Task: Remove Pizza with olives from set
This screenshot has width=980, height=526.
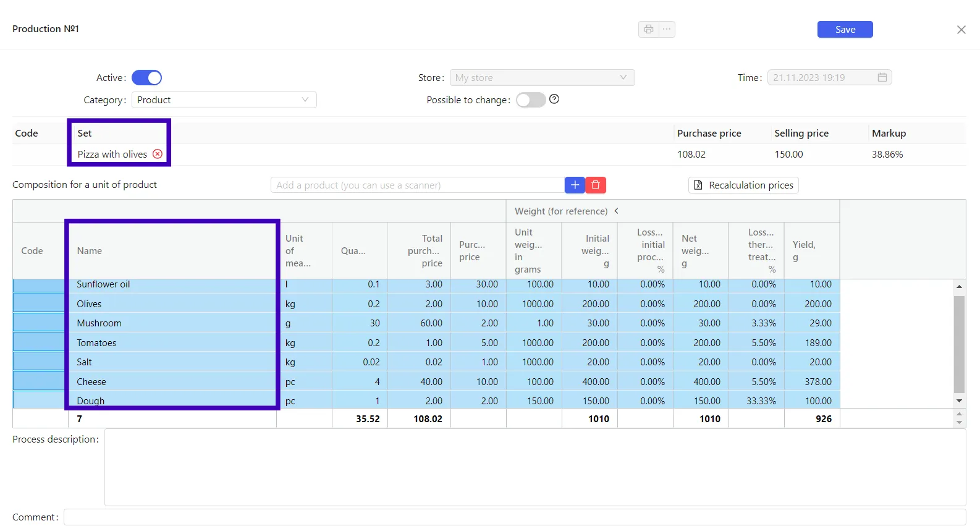Action: pyautogui.click(x=158, y=154)
